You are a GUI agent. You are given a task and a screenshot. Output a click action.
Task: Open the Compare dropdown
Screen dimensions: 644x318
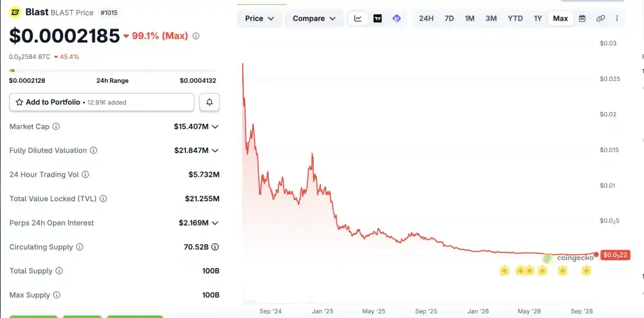pos(314,18)
